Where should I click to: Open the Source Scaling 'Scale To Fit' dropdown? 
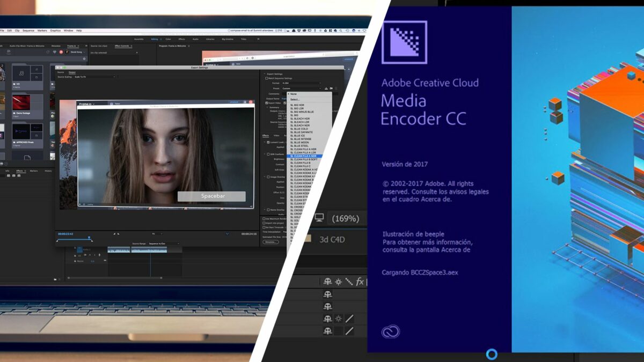94,77
